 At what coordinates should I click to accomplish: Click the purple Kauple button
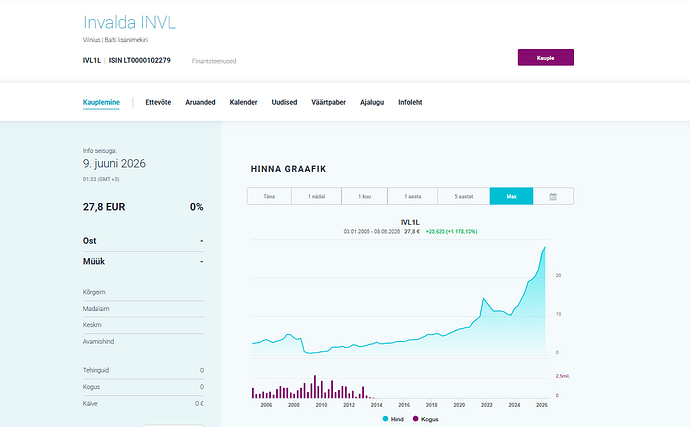pyautogui.click(x=546, y=58)
